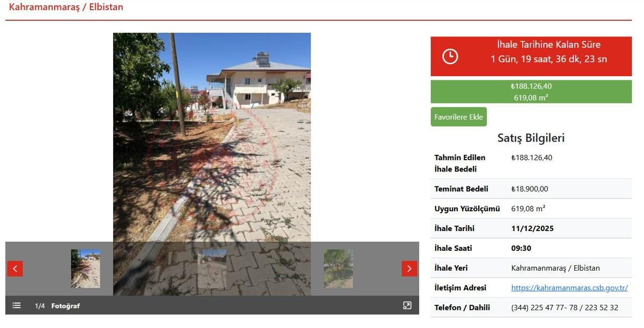
Task: Click the red İhale Tarihine Kalan Süre banner
Action: (531, 56)
